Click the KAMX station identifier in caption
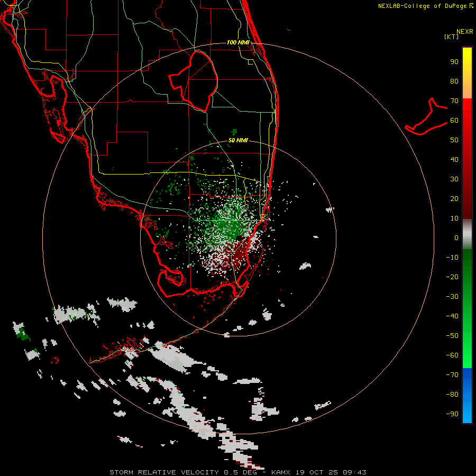Screen dimensions: 476x476 [x=281, y=472]
